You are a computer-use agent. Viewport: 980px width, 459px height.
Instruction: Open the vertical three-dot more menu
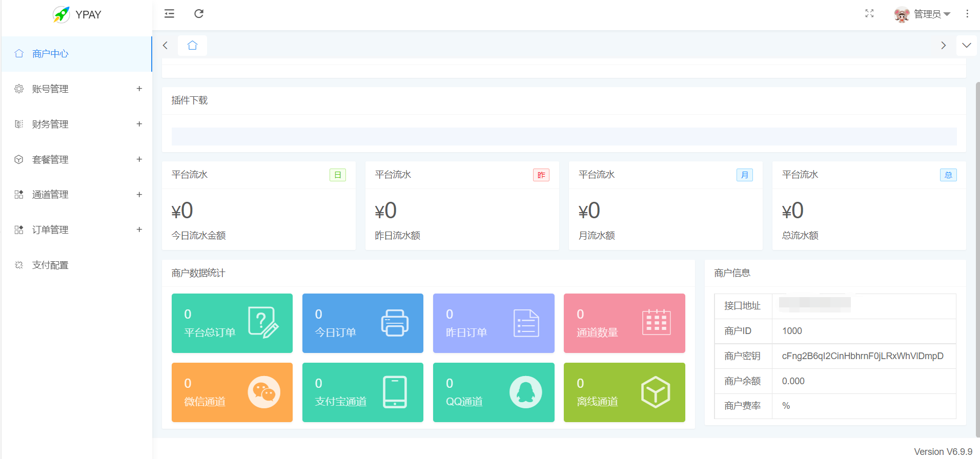(967, 14)
